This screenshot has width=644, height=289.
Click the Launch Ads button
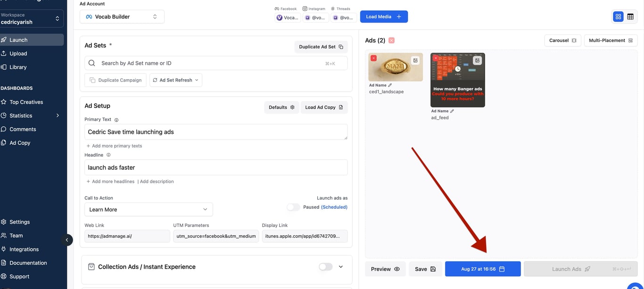(x=581, y=269)
